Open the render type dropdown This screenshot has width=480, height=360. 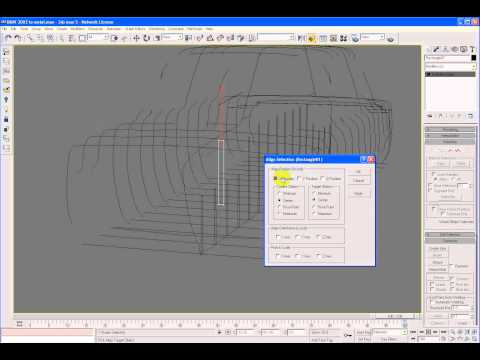click(x=373, y=37)
